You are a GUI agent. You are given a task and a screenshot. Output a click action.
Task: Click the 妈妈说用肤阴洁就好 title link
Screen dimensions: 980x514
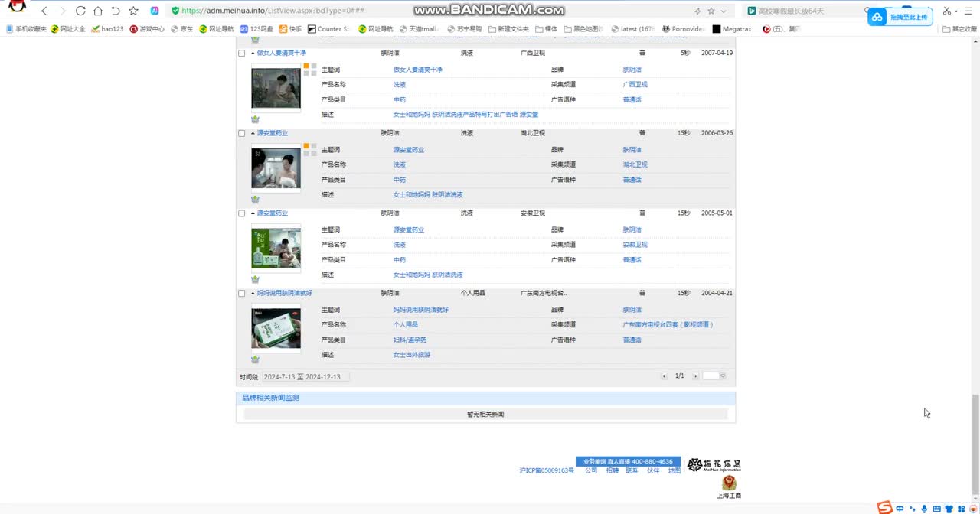click(285, 293)
